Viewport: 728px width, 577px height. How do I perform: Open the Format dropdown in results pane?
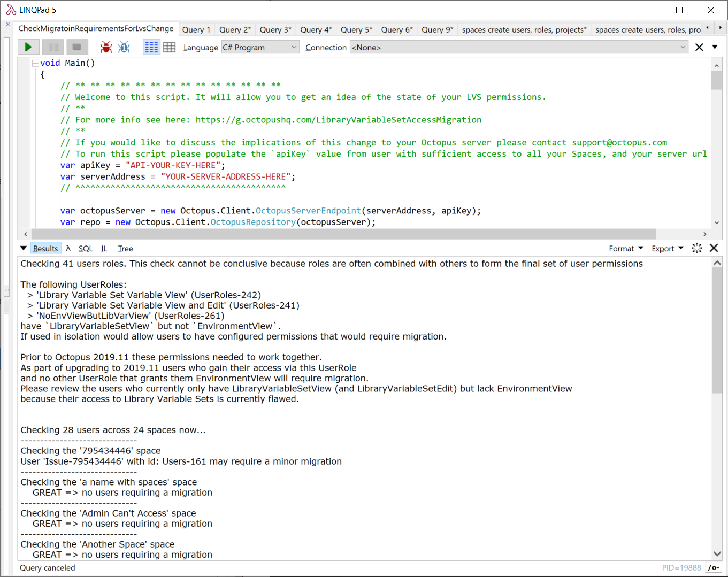click(626, 248)
